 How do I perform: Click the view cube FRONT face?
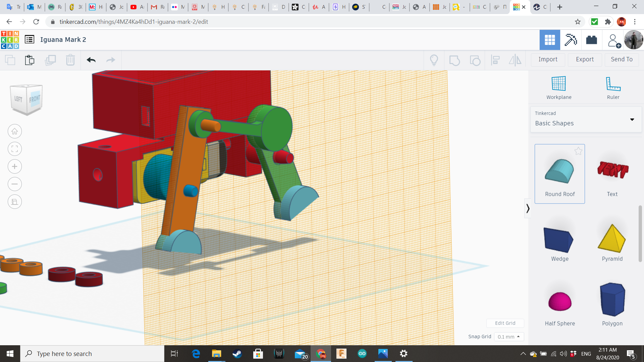pos(35,100)
